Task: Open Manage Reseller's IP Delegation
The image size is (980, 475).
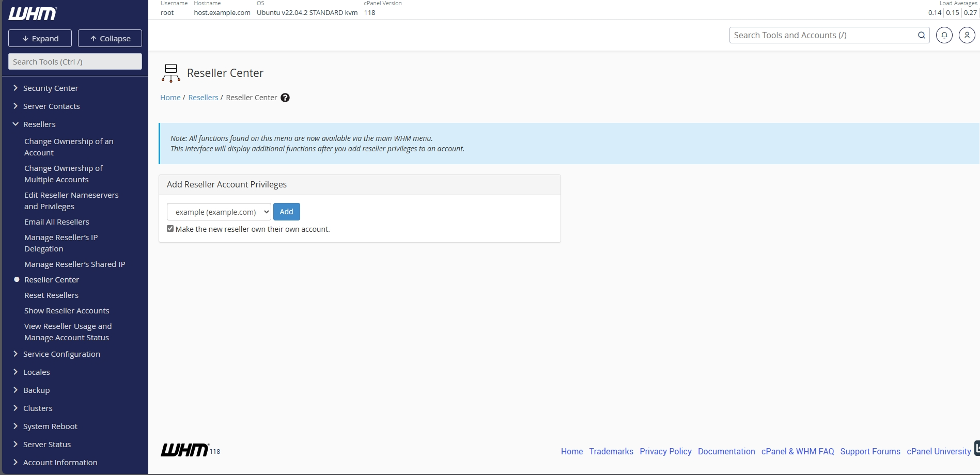Action: (x=61, y=243)
